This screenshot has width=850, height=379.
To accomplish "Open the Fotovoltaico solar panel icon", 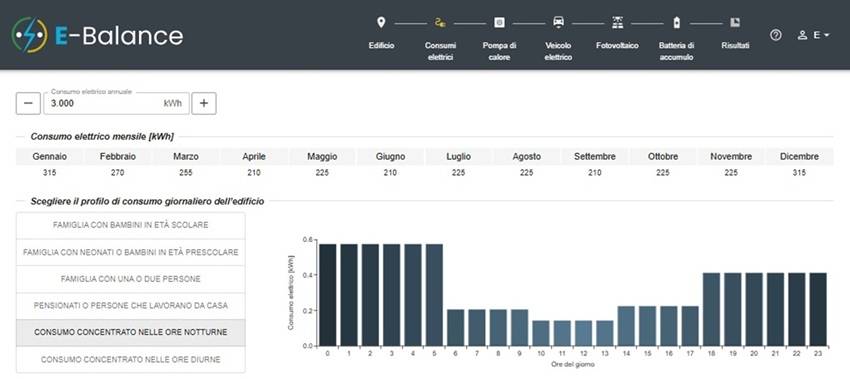I will 617,23.
